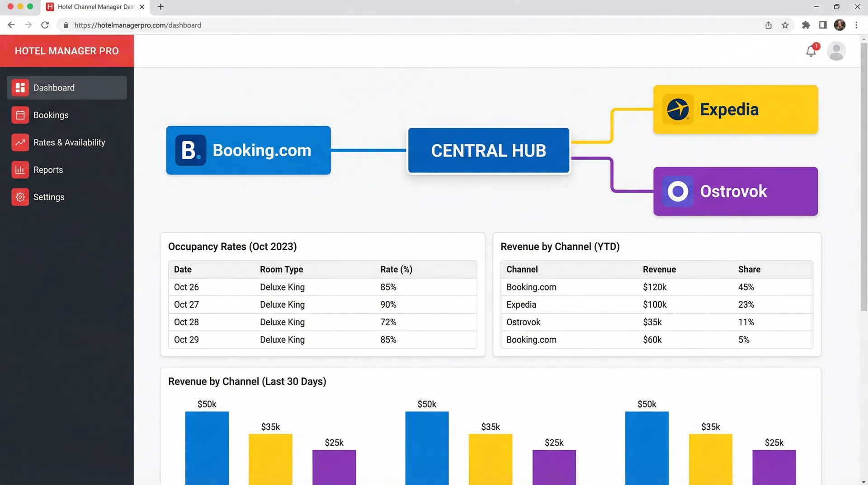Select the Expedia row in revenue table
Viewport: 868px width, 485px height.
click(x=657, y=305)
